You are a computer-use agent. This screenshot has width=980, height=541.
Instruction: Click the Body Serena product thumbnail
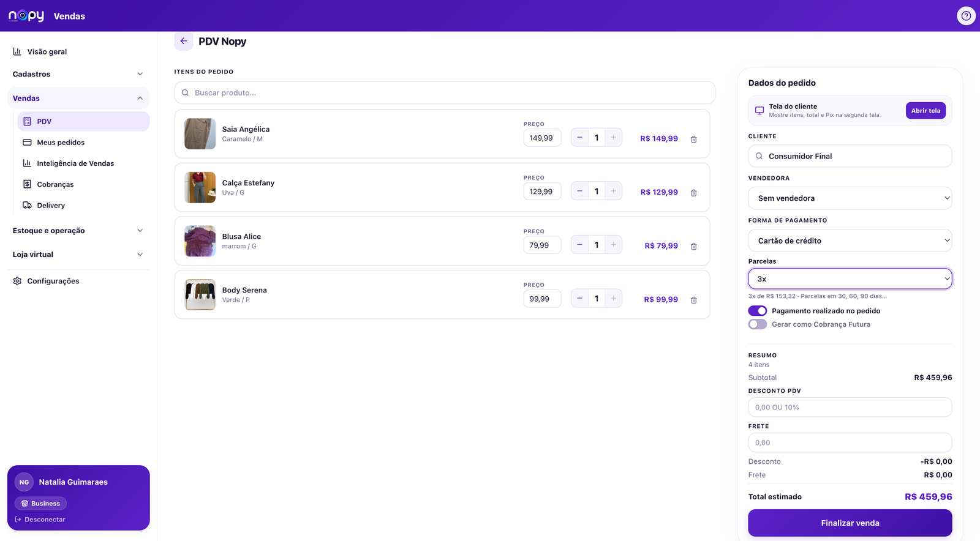(x=200, y=295)
